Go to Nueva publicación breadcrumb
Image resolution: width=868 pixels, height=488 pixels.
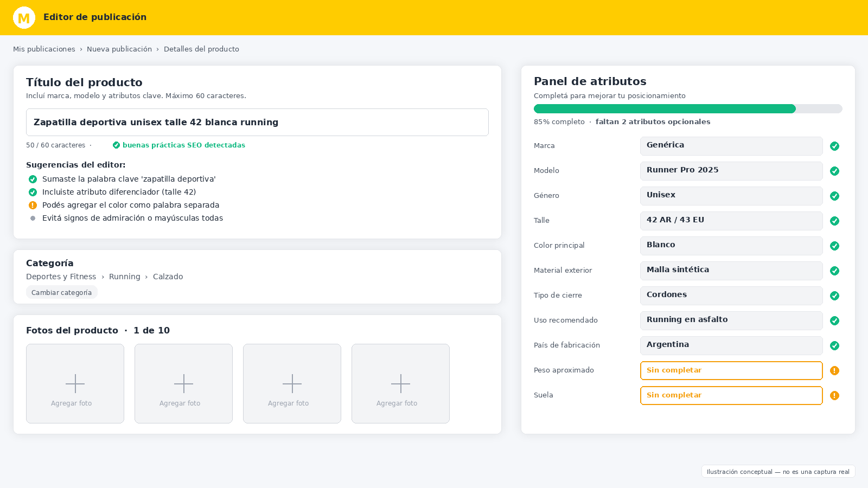[x=119, y=49]
